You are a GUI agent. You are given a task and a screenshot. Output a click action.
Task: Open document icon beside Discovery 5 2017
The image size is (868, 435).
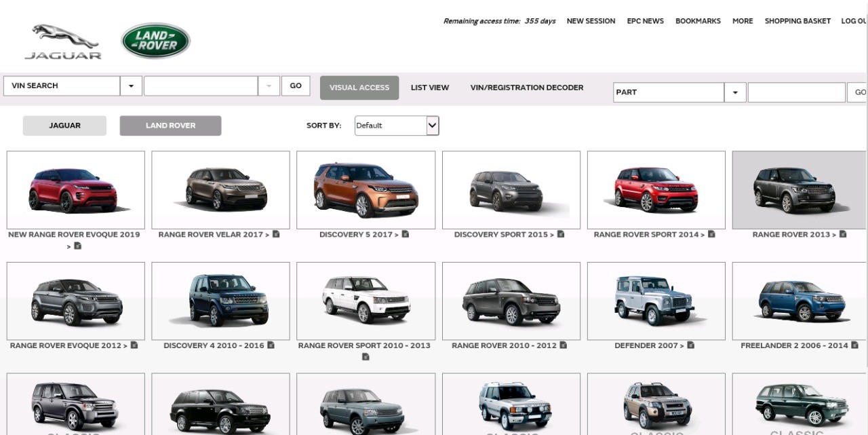[x=406, y=235]
